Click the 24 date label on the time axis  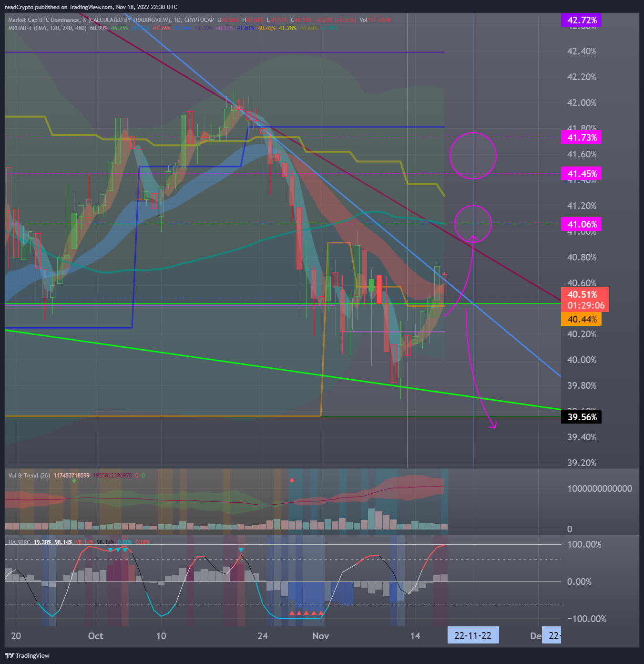(263, 636)
